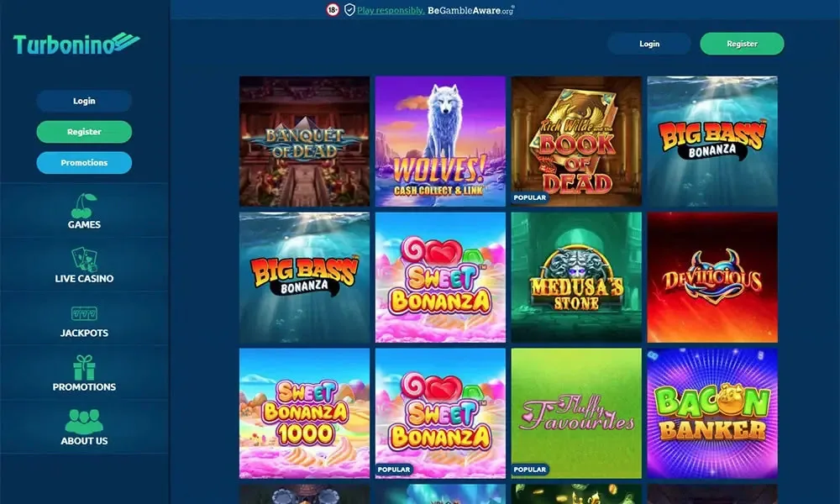This screenshot has width=840, height=504.
Task: Click the Register button in the top header
Action: tap(742, 44)
